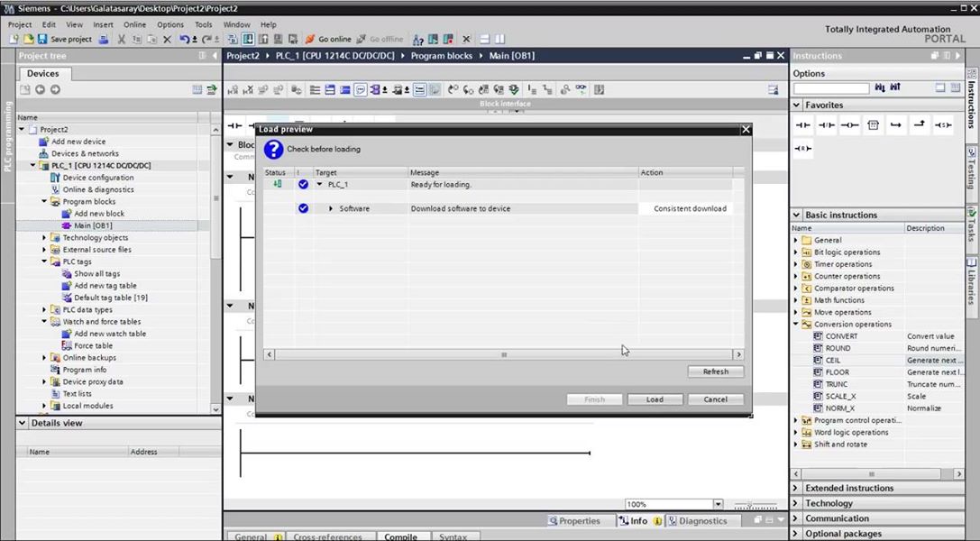Collapse the Favorites section
The height and width of the screenshot is (541, 980).
tap(797, 105)
